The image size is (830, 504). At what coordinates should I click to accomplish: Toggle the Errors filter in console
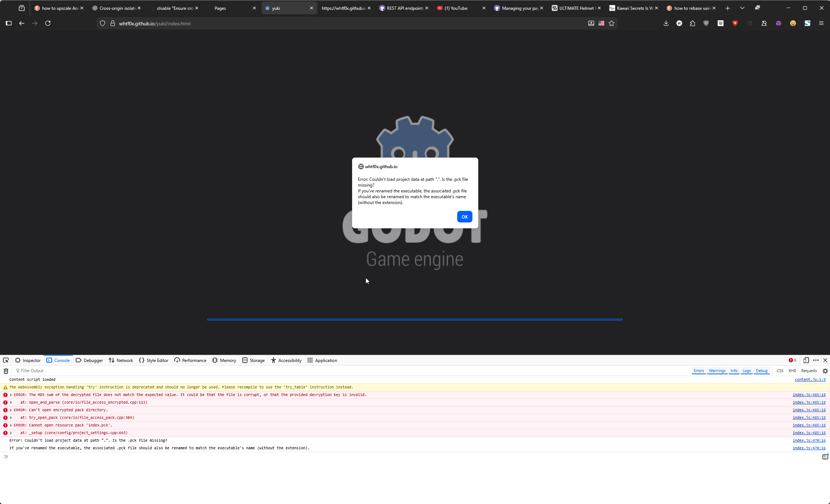698,371
